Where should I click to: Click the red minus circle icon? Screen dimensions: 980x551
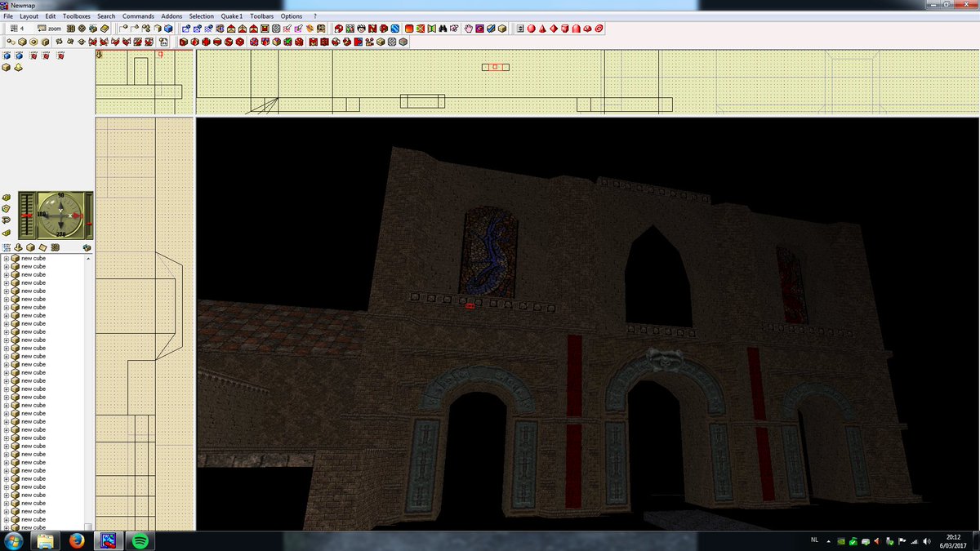pos(217,42)
